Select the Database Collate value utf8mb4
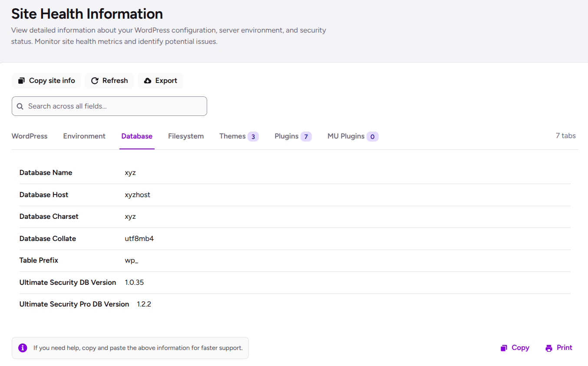 [x=139, y=239]
